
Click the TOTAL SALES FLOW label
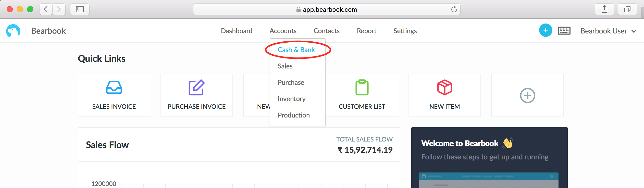pyautogui.click(x=364, y=139)
